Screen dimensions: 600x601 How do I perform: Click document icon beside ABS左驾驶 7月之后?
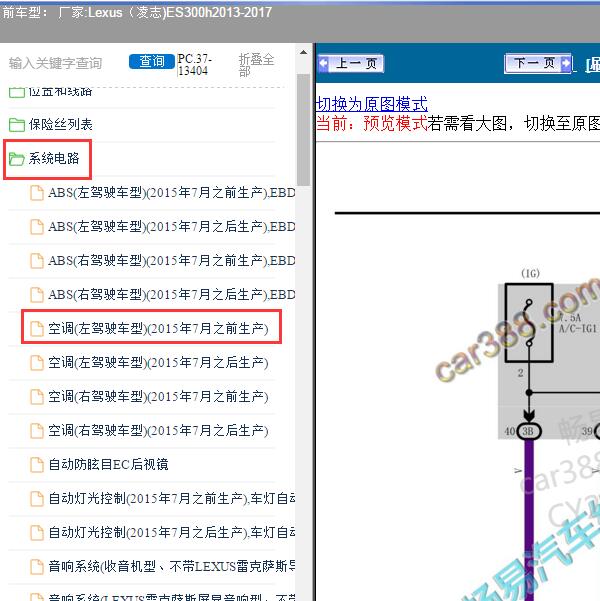(x=37, y=227)
